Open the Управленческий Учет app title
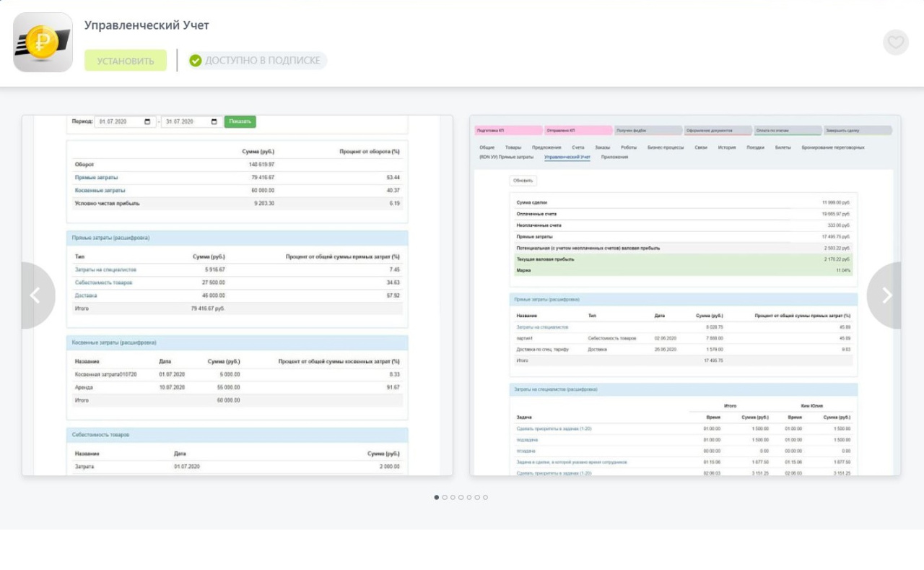This screenshot has height=570, width=924. tap(147, 25)
